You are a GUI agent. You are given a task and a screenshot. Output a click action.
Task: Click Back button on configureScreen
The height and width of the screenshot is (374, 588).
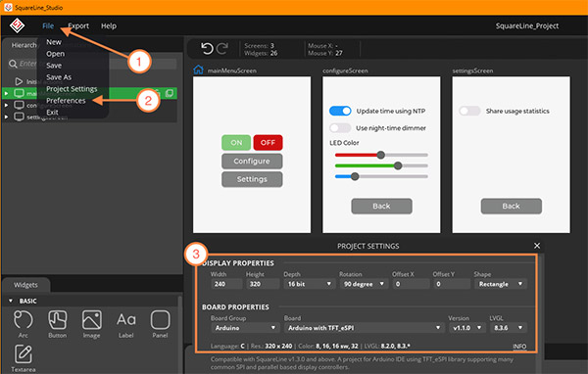(x=381, y=207)
